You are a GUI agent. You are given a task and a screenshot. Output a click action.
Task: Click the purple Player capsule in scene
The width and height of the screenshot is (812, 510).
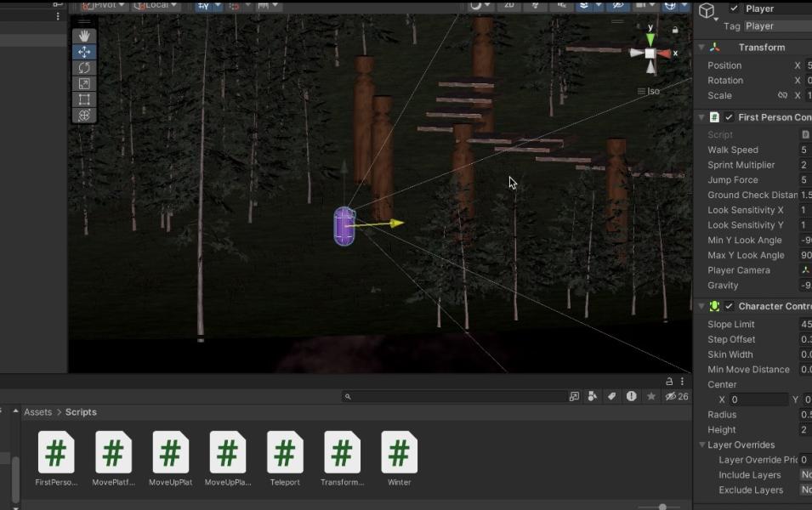coord(344,226)
